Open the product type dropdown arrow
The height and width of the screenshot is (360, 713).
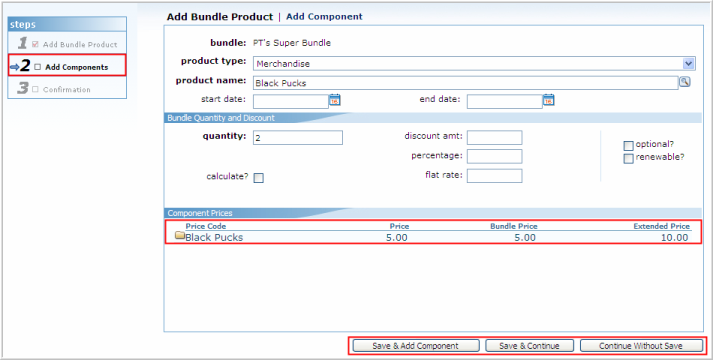(x=689, y=64)
